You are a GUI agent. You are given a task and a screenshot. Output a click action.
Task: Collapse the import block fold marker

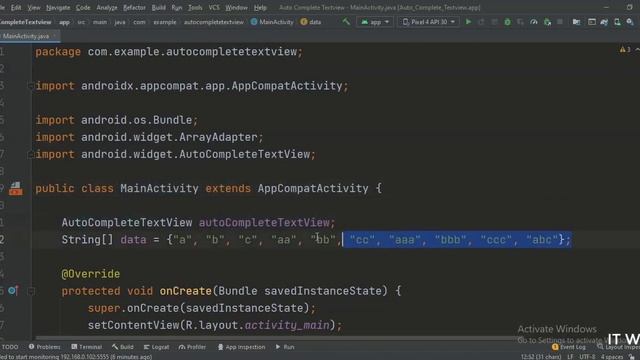(x=31, y=86)
